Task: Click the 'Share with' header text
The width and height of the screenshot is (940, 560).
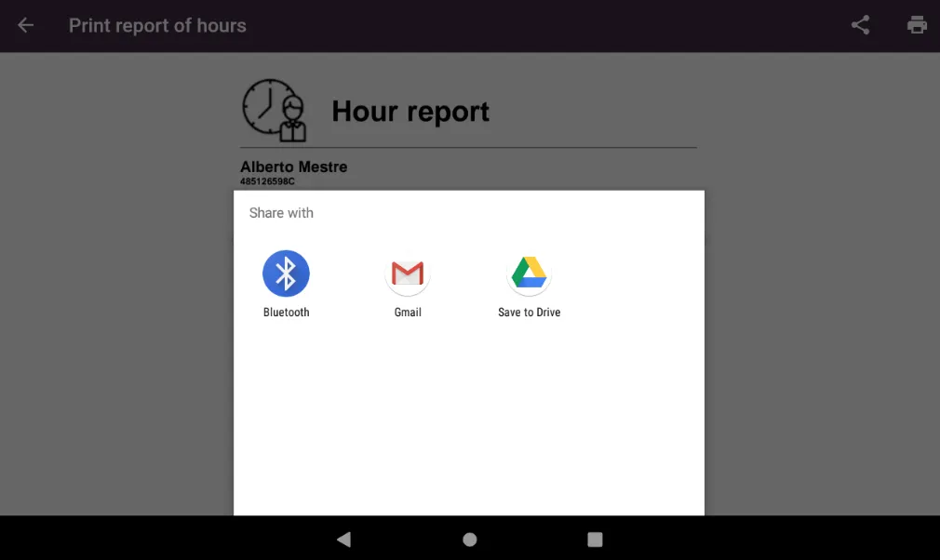Action: click(x=281, y=213)
